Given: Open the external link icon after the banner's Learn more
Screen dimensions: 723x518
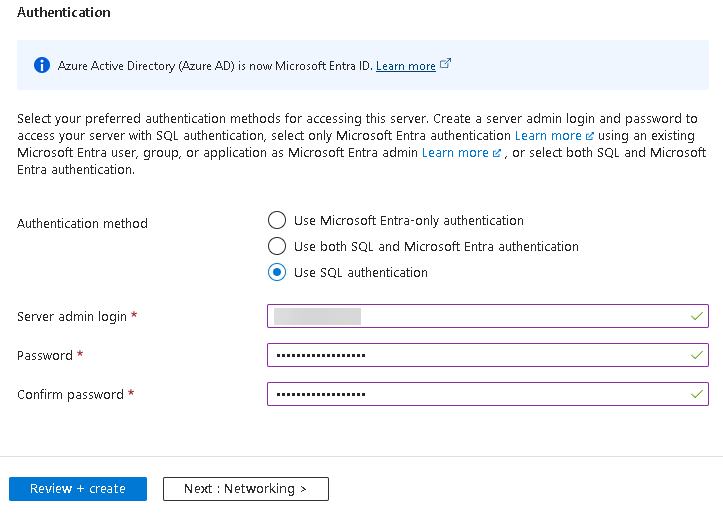Looking at the screenshot, I should click(x=445, y=63).
